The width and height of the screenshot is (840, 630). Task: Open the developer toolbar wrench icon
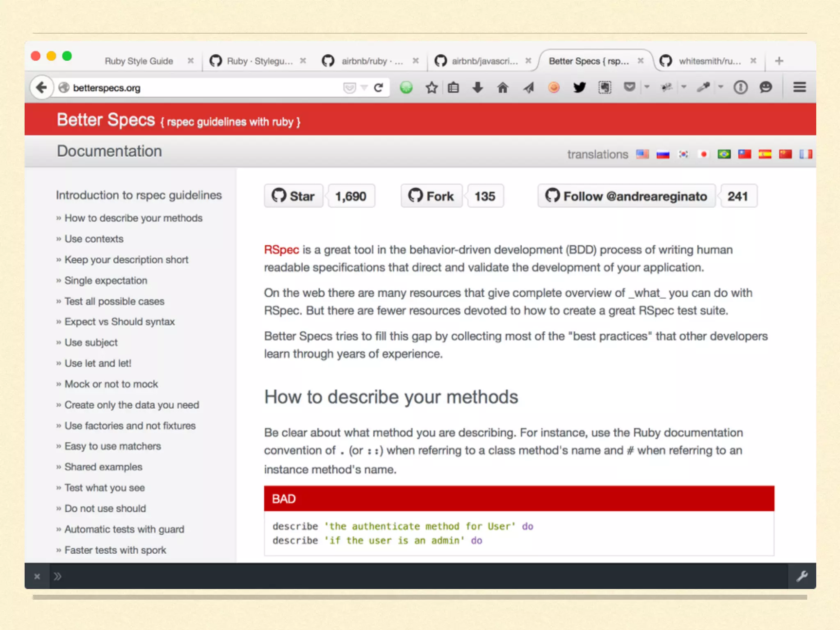click(x=802, y=576)
